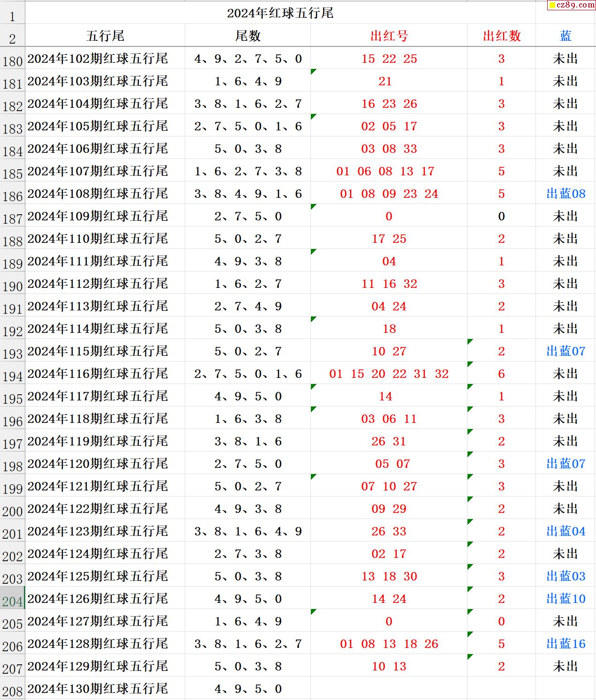Select the cell showing 出蓝08

point(566,194)
